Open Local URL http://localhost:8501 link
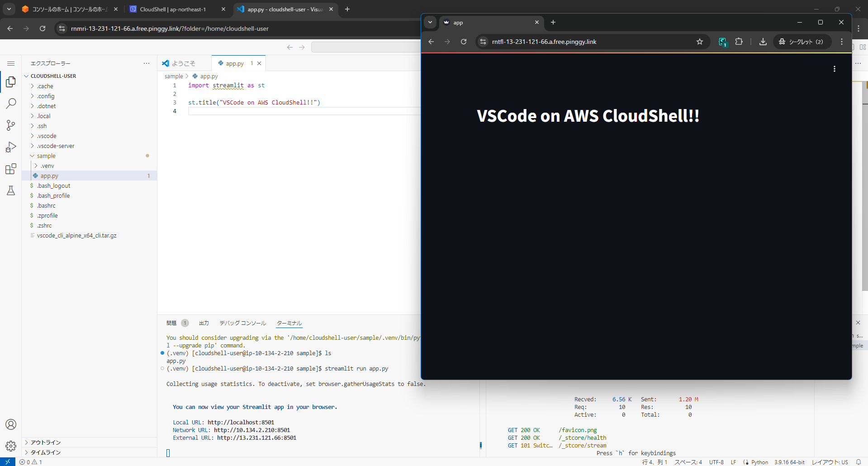Screen dimensions: 868x466 (x=241, y=423)
